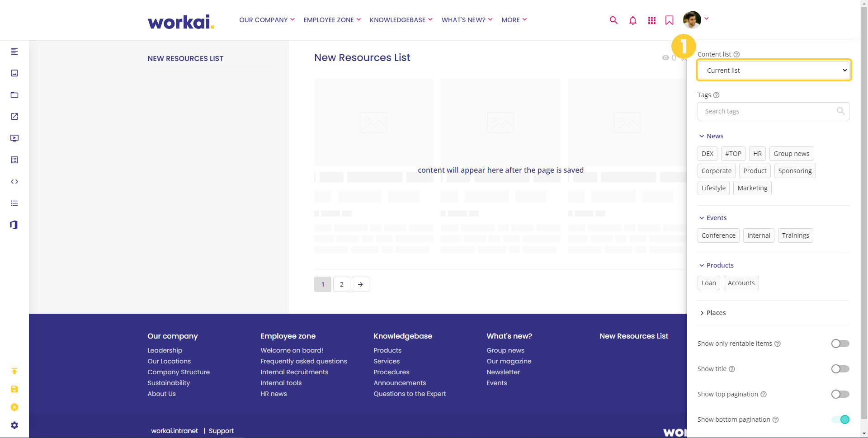Disable Show bottom pagination toggle

pos(840,419)
